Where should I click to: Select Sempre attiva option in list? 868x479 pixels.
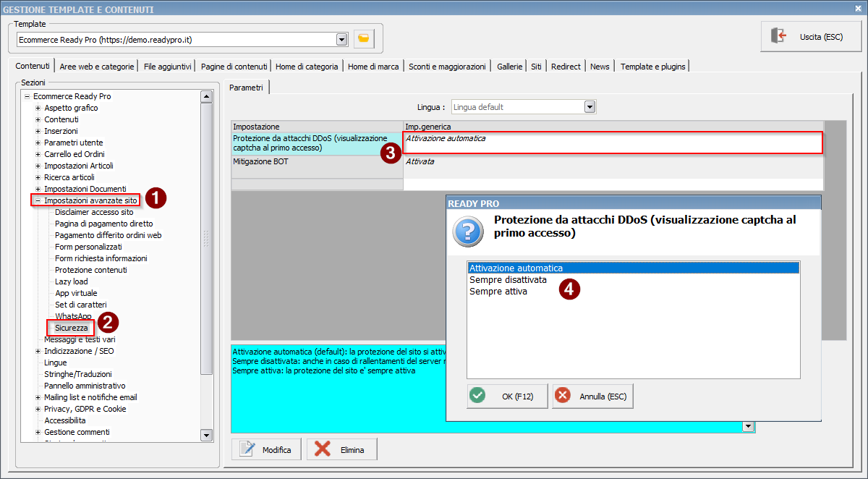coord(498,292)
